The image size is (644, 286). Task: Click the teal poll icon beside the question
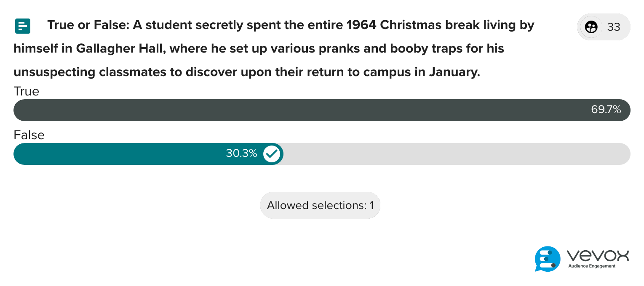(x=22, y=26)
